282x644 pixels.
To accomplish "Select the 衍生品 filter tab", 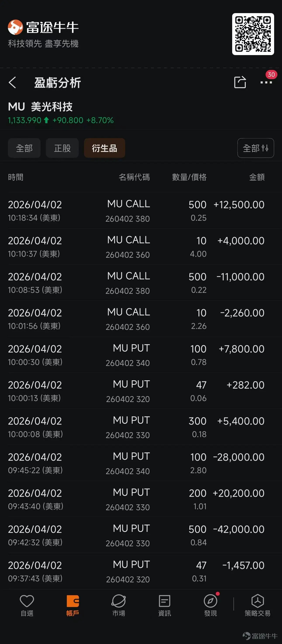I will (x=104, y=148).
